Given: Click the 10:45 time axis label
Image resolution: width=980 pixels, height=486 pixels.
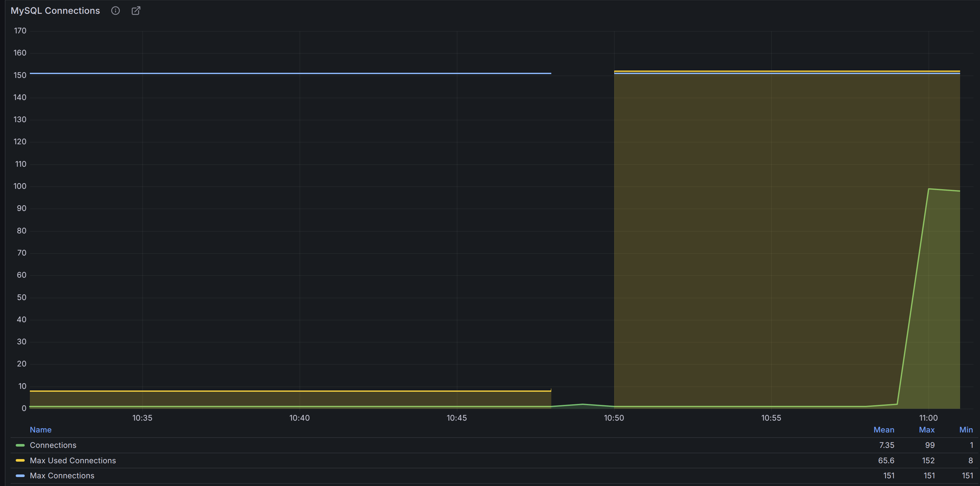Looking at the screenshot, I should tap(457, 418).
